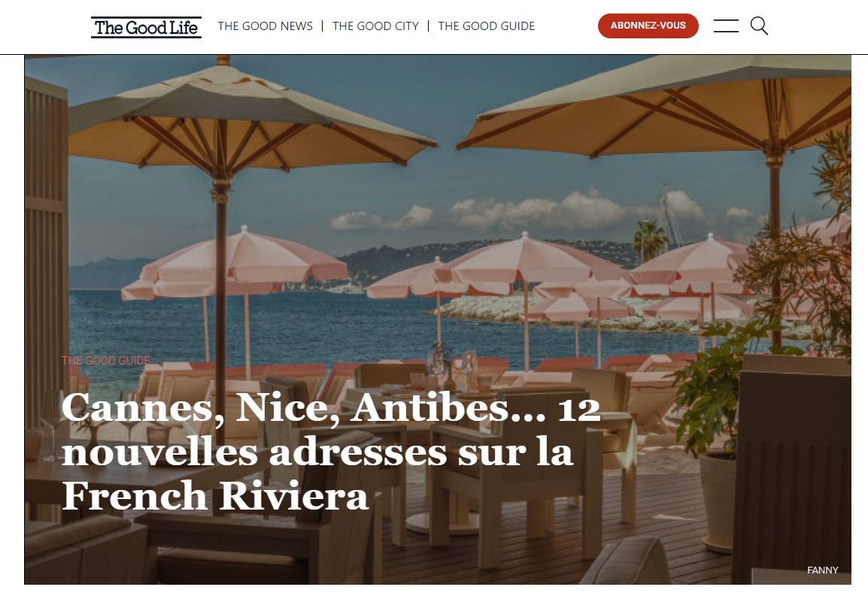
Task: Select the red THE GOOD GUIDE category label
Action: 105,361
